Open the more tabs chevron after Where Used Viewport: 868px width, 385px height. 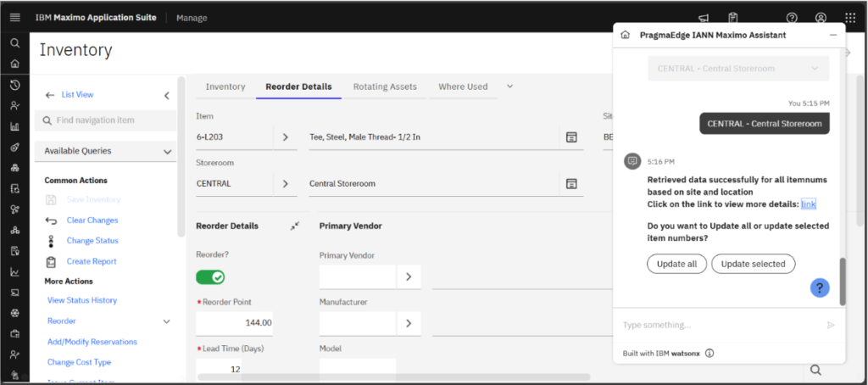(x=509, y=86)
